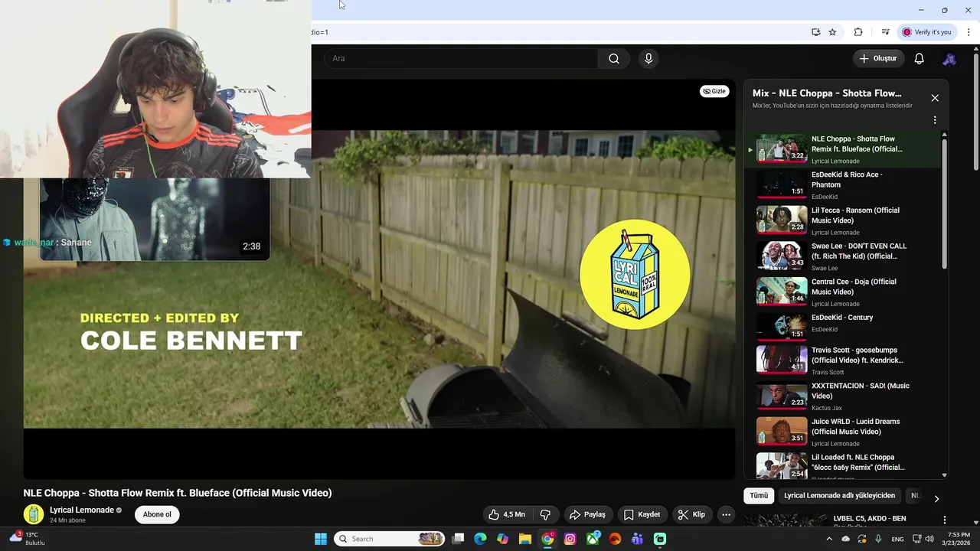
Task: Show hidden tray icons chevron
Action: pos(829,539)
